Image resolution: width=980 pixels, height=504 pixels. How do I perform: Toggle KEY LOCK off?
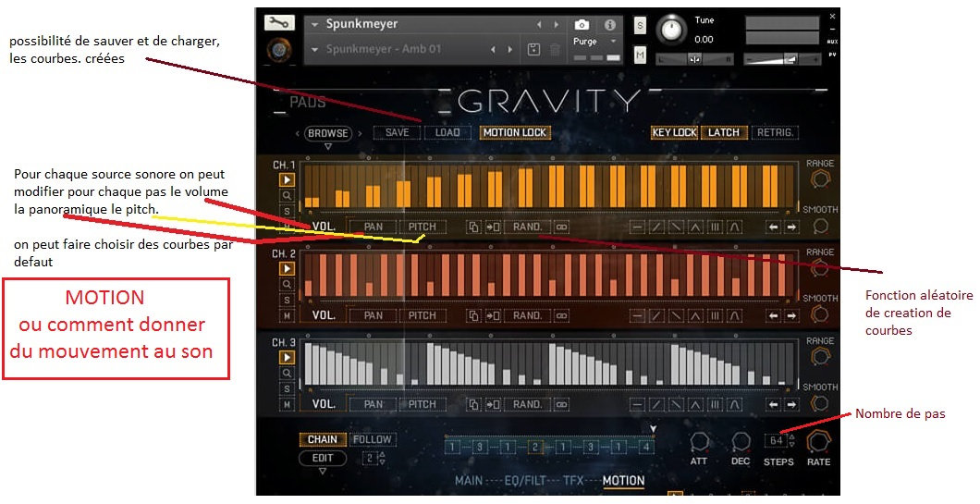[674, 132]
